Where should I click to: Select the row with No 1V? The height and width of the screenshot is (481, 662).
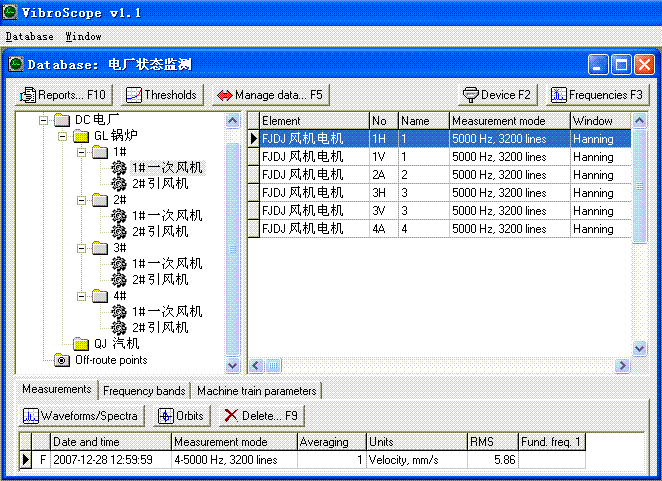point(440,157)
